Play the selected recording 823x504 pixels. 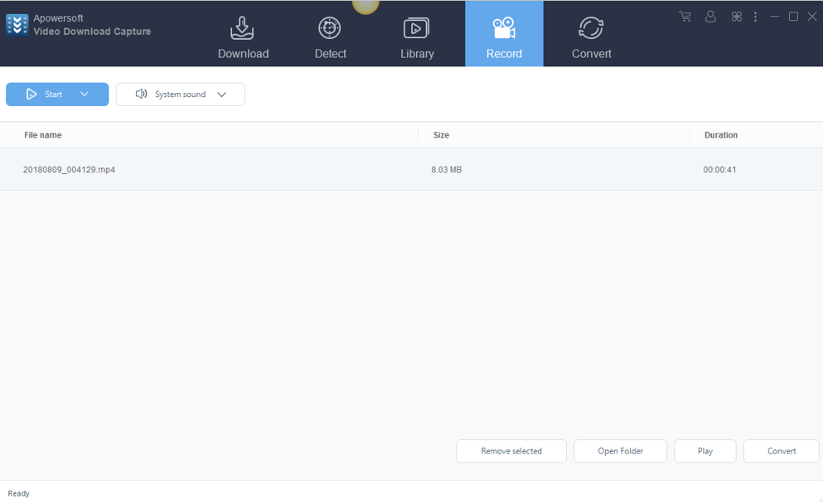(705, 451)
